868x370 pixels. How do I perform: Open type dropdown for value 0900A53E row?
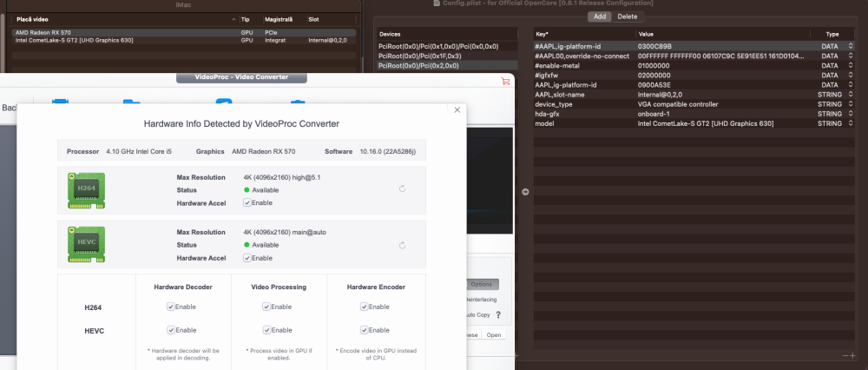[x=851, y=85]
